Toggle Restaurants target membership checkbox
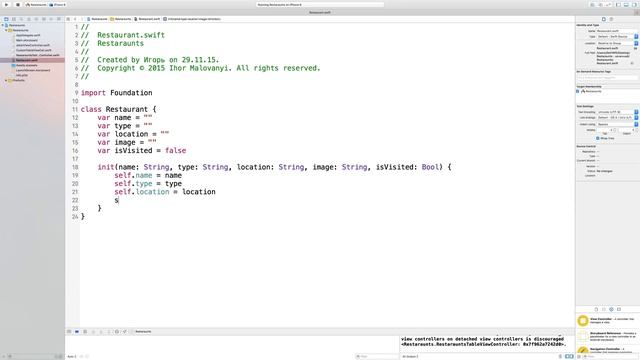The width and height of the screenshot is (640, 360). [x=578, y=91]
